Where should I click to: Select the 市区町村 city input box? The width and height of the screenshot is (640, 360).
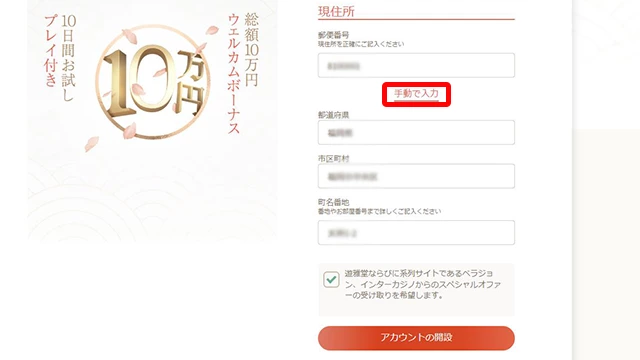click(416, 176)
